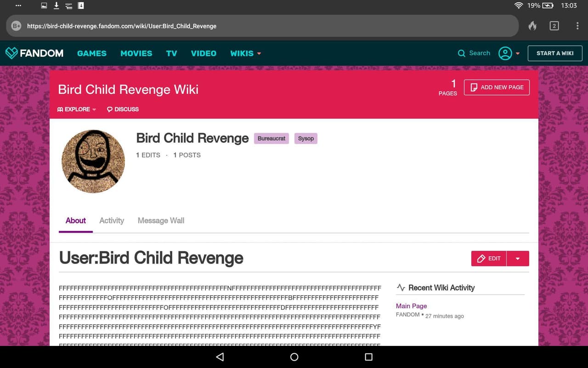Screen dimensions: 588x368
Task: Open the dropdown arrow beside EDIT
Action: (518, 259)
